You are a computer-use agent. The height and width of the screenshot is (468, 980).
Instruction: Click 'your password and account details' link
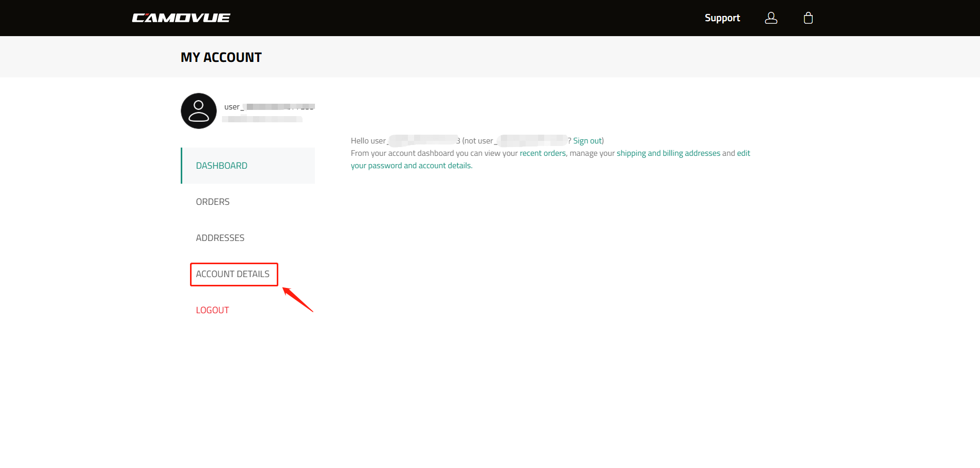[x=411, y=166]
